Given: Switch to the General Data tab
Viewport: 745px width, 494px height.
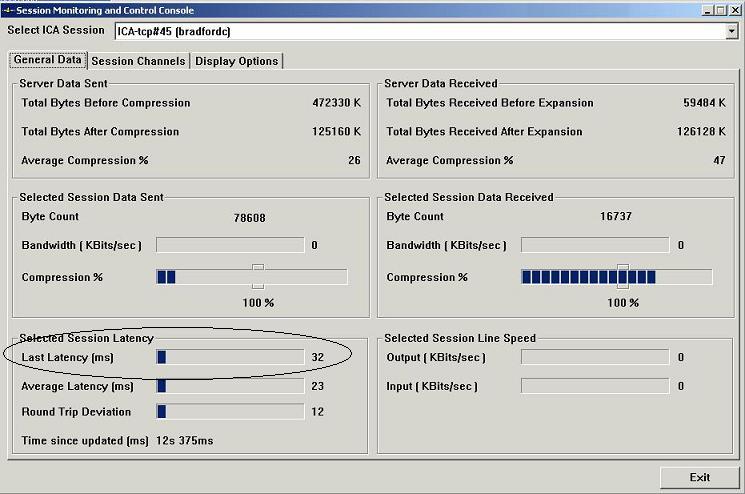Looking at the screenshot, I should tap(47, 60).
